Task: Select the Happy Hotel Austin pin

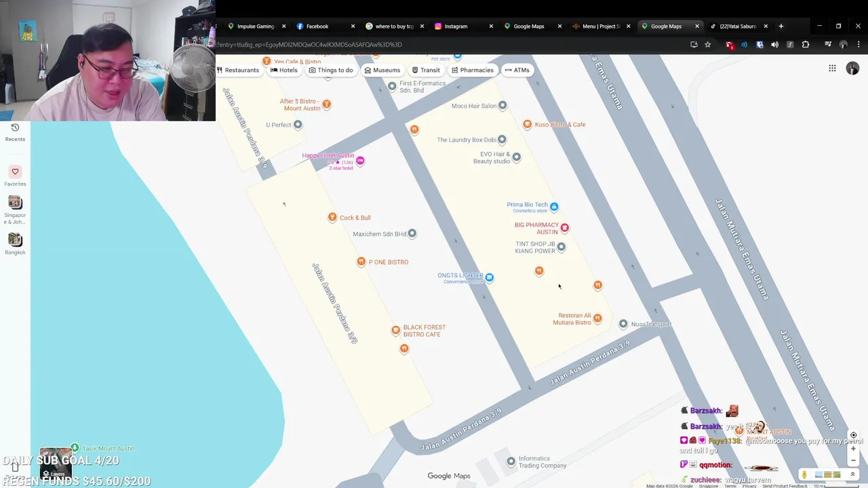Action: click(x=360, y=161)
